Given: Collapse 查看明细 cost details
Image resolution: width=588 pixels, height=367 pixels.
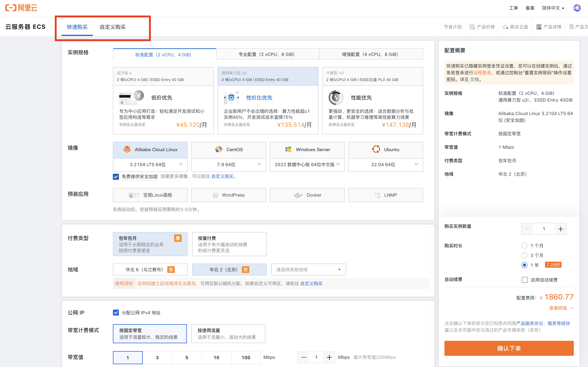Looking at the screenshot, I should pos(561,308).
